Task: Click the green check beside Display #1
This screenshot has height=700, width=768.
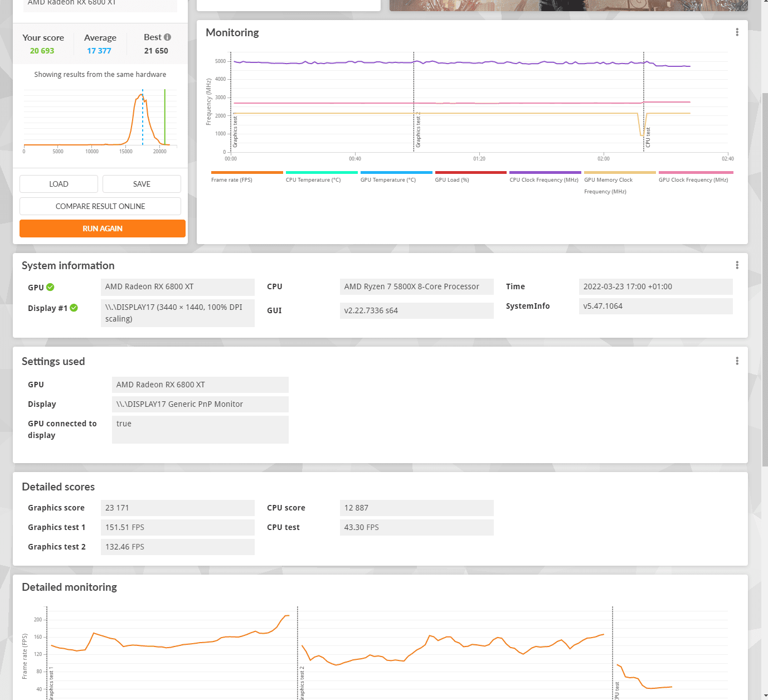Action: click(74, 308)
